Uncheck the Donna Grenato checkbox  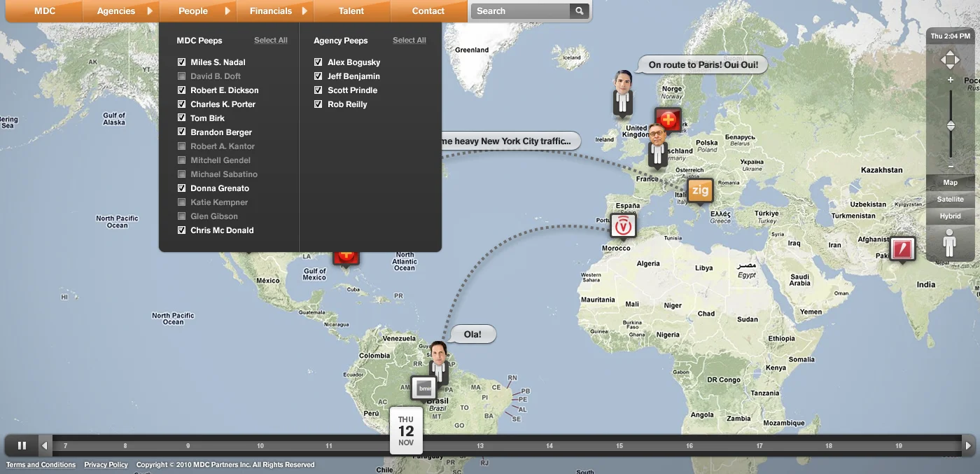(x=182, y=188)
